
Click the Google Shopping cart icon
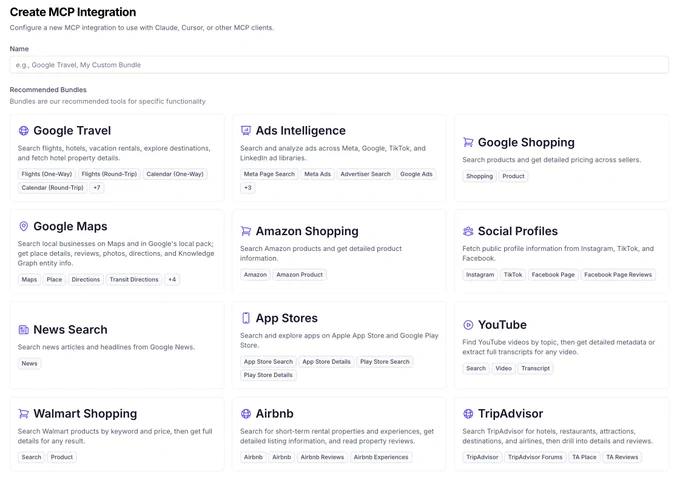pyautogui.click(x=468, y=142)
